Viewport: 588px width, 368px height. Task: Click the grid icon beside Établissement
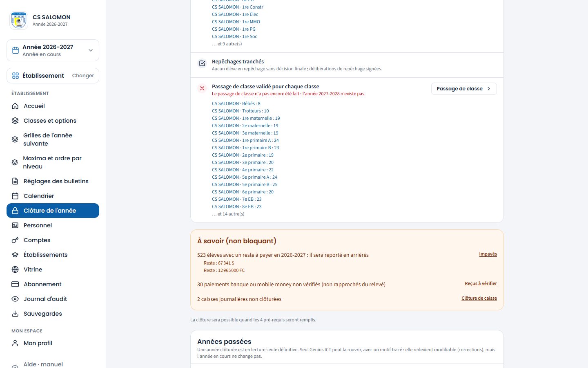[16, 76]
